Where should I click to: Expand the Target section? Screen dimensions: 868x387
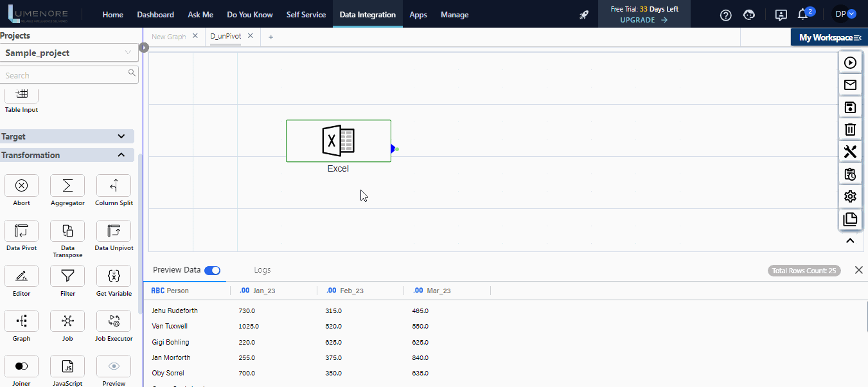click(121, 136)
